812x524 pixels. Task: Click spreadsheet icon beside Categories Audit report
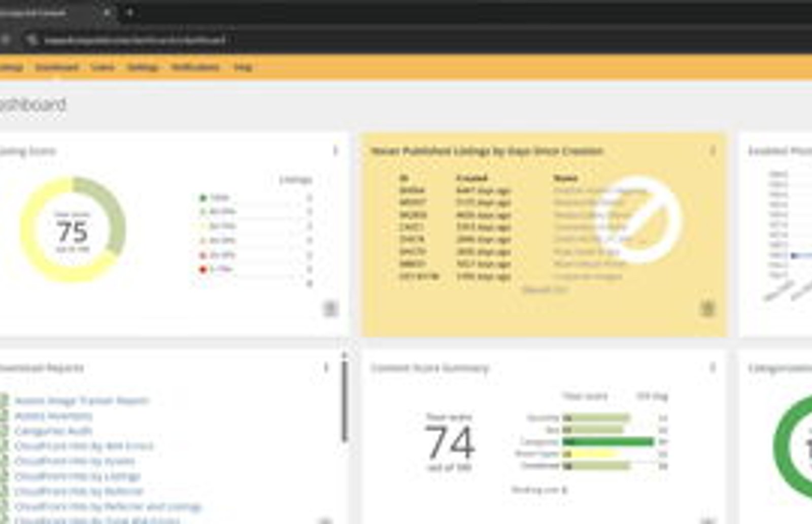click(4, 431)
